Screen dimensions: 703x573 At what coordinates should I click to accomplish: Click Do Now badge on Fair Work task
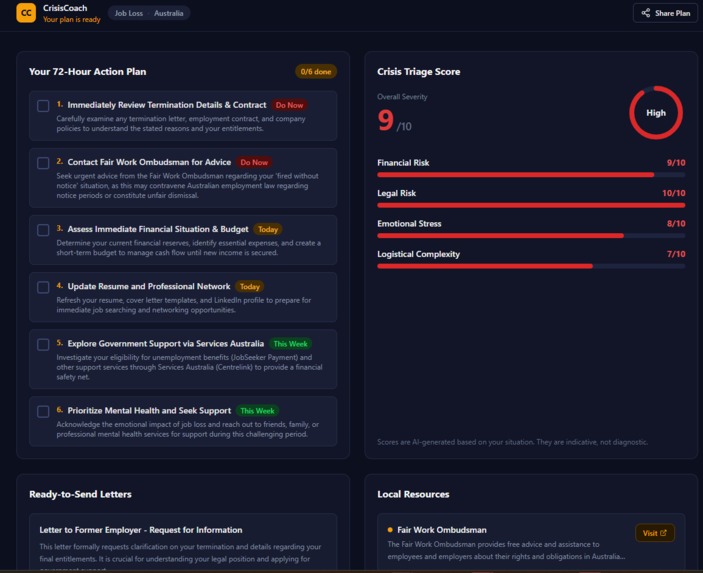254,162
